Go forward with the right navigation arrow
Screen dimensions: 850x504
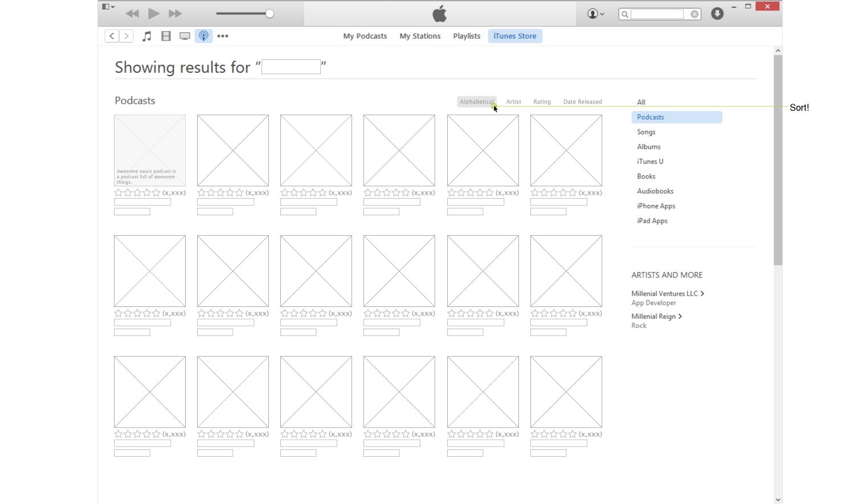126,36
